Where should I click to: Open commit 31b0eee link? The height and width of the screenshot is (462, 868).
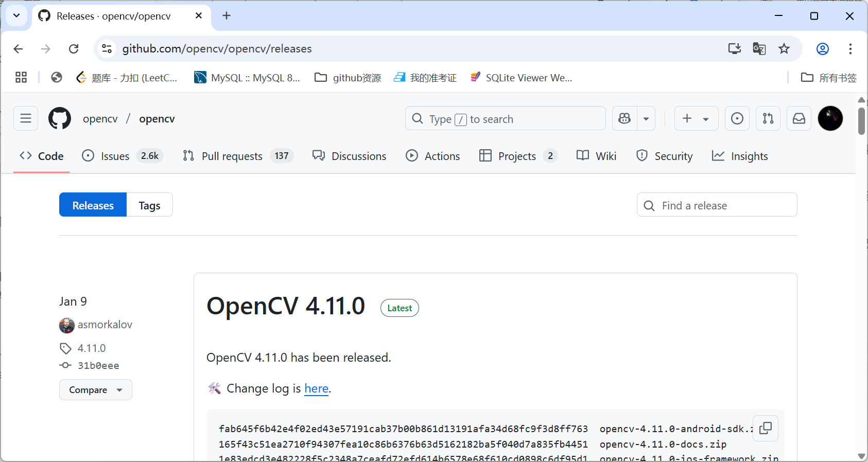tap(98, 365)
